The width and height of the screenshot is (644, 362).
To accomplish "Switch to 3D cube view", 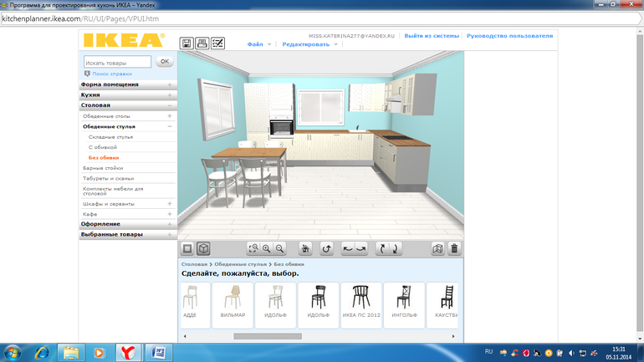I will 202,248.
